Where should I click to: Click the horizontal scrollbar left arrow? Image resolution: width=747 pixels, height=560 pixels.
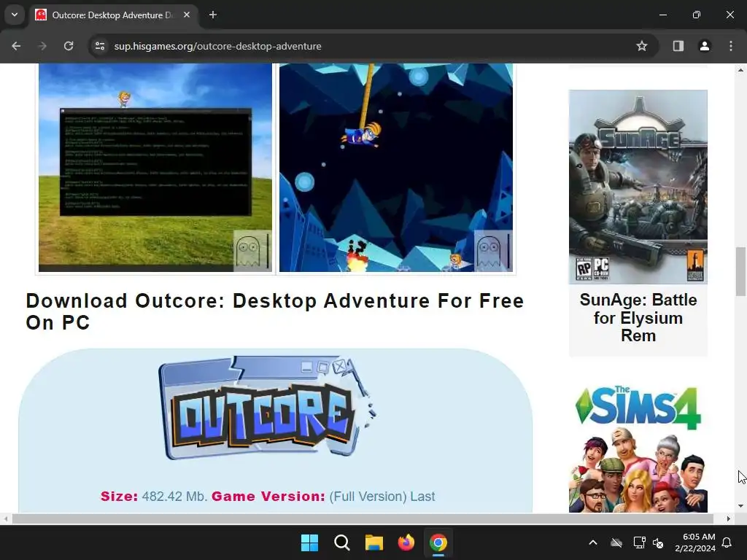[6, 518]
